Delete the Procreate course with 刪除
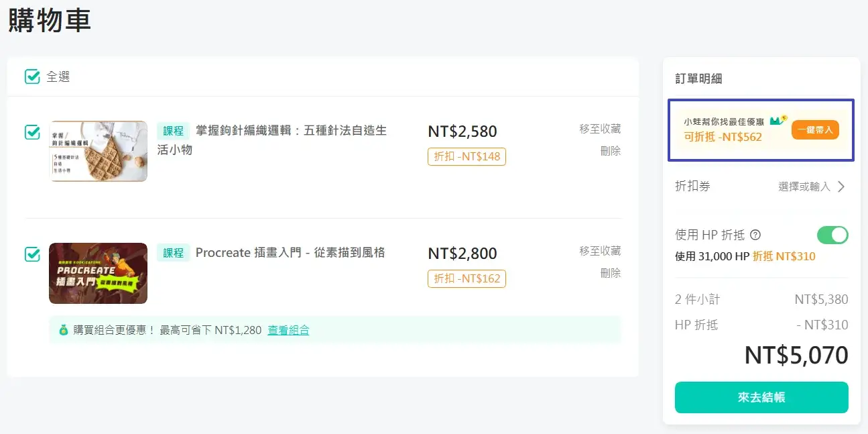This screenshot has width=868, height=434. [610, 273]
